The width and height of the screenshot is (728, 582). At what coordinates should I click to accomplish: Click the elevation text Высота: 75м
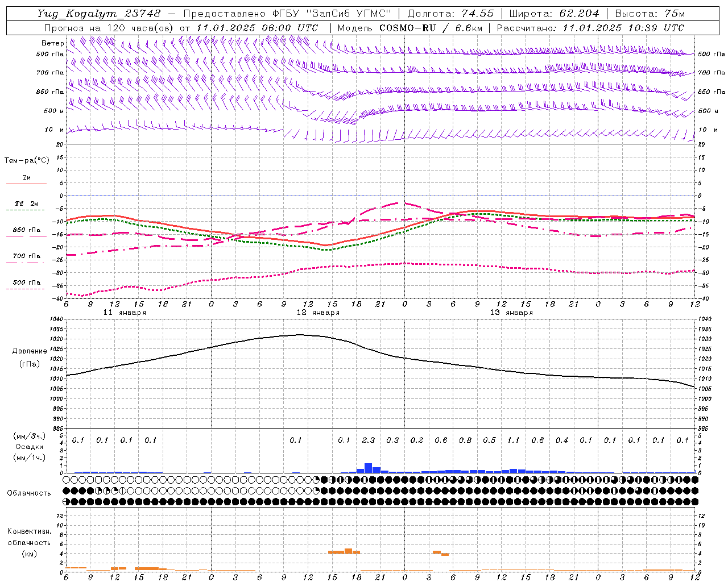[x=650, y=14]
